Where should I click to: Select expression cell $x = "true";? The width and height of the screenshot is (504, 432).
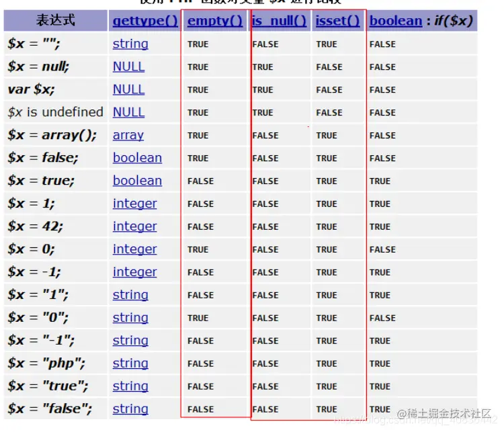point(56,386)
